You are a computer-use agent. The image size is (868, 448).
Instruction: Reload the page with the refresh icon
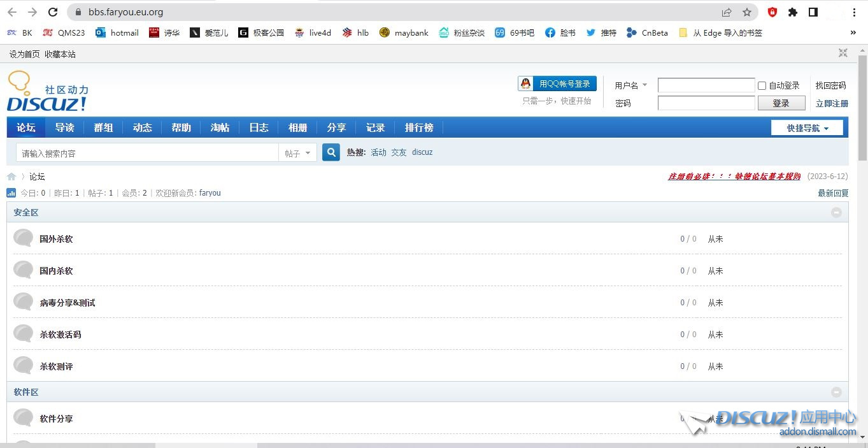[x=53, y=12]
